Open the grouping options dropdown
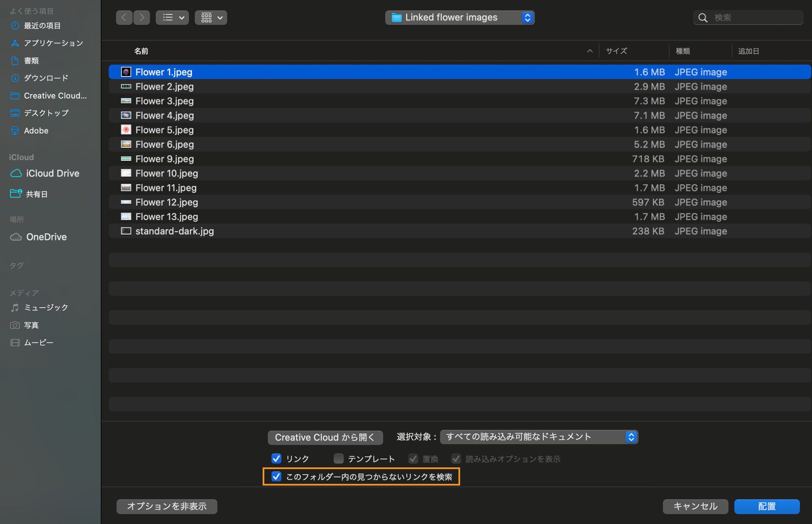 [211, 17]
